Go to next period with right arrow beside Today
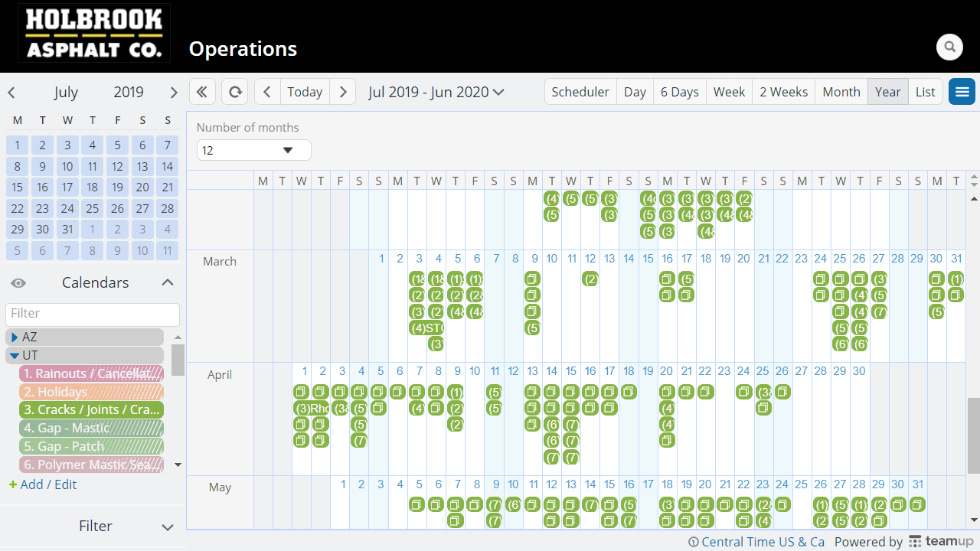Viewport: 980px width, 551px height. pos(343,92)
